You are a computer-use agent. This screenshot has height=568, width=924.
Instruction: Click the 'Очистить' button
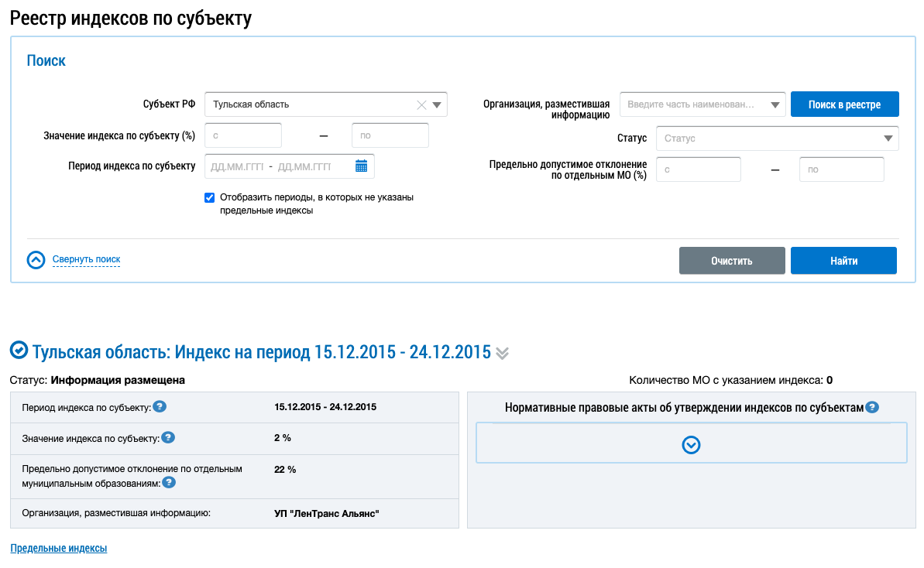click(x=732, y=261)
